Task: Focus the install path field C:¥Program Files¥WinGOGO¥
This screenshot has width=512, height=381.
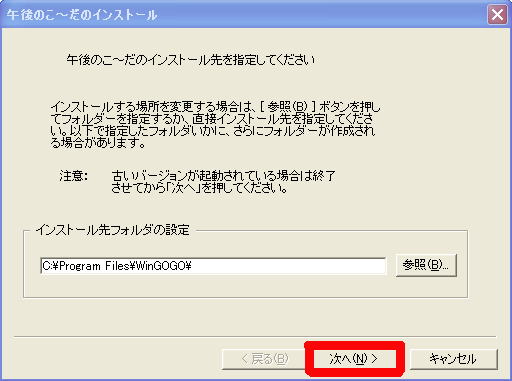Action: tap(213, 266)
